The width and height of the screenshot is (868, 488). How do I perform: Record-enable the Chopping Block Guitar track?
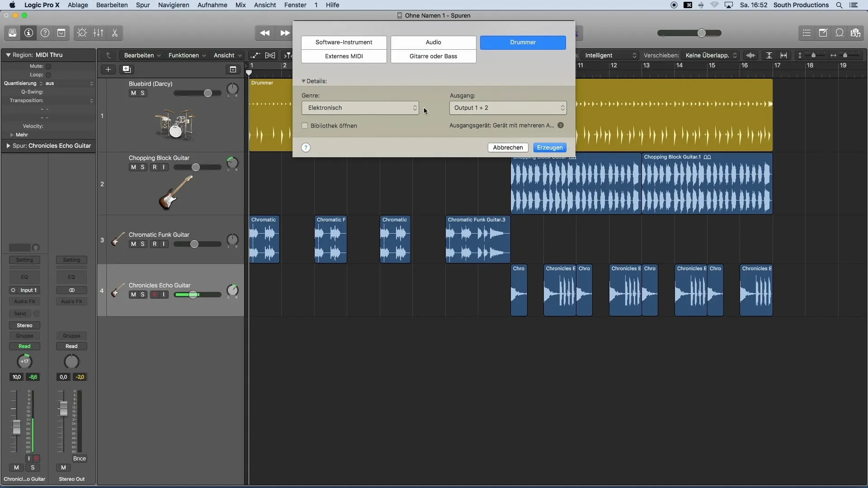[155, 167]
